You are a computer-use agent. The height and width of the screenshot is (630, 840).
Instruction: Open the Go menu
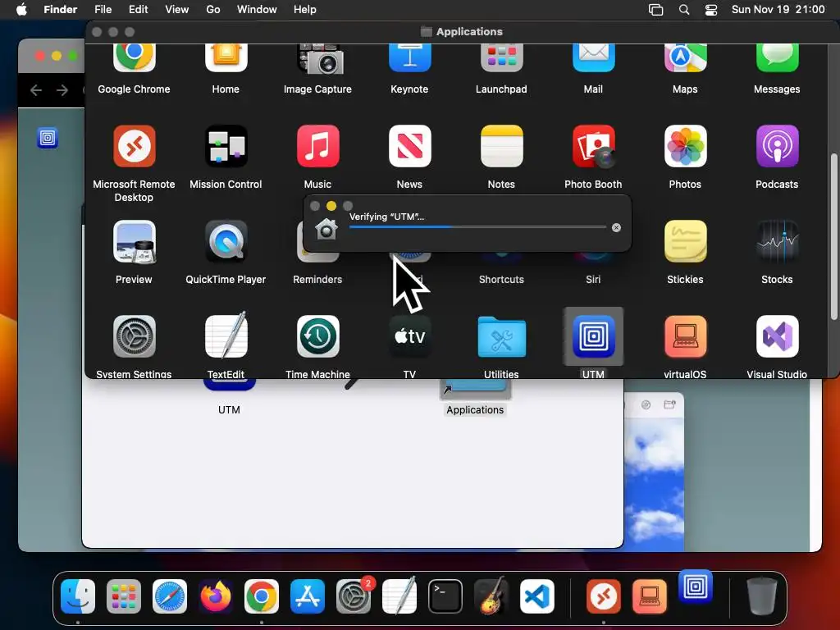coord(213,10)
